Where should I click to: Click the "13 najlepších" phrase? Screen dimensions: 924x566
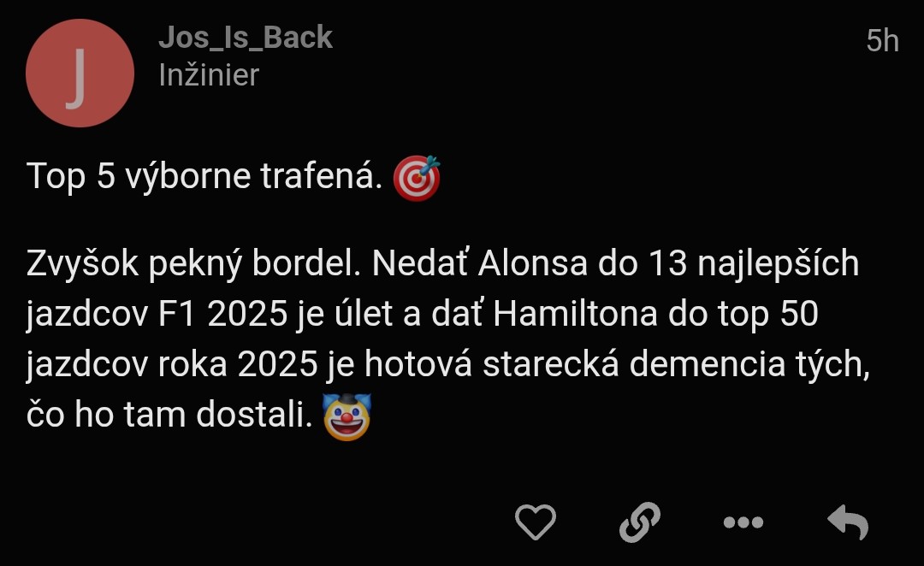coord(754,263)
